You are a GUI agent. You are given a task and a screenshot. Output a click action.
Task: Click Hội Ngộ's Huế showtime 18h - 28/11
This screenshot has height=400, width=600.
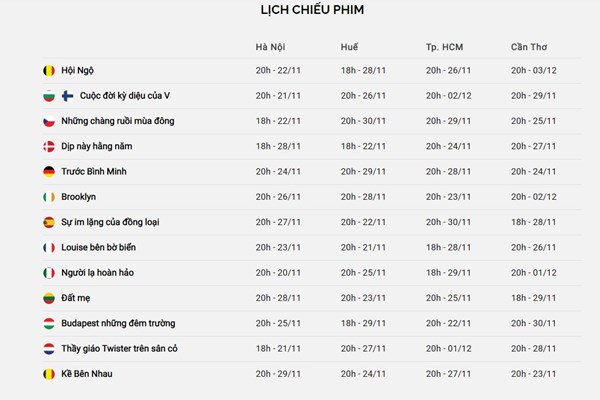coord(363,70)
